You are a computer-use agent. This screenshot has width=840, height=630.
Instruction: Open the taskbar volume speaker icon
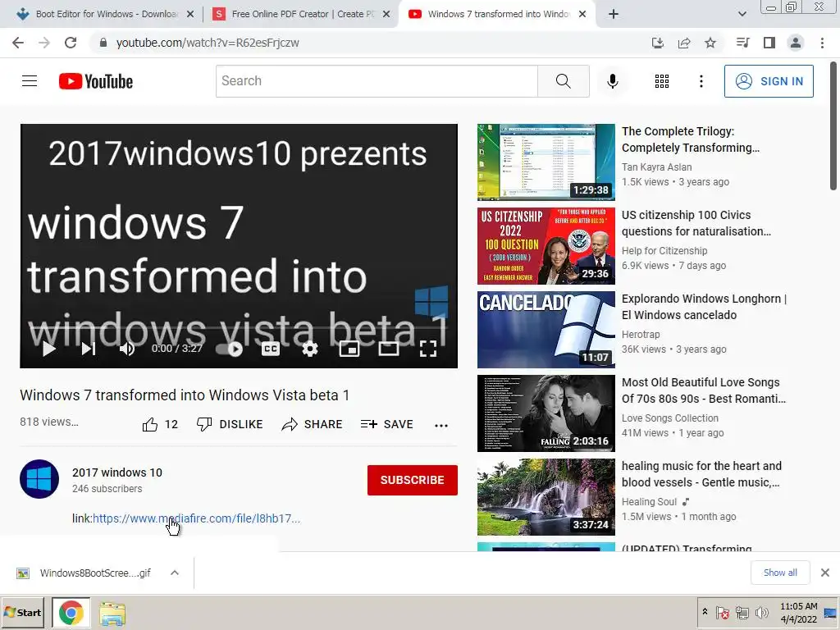[x=761, y=612]
